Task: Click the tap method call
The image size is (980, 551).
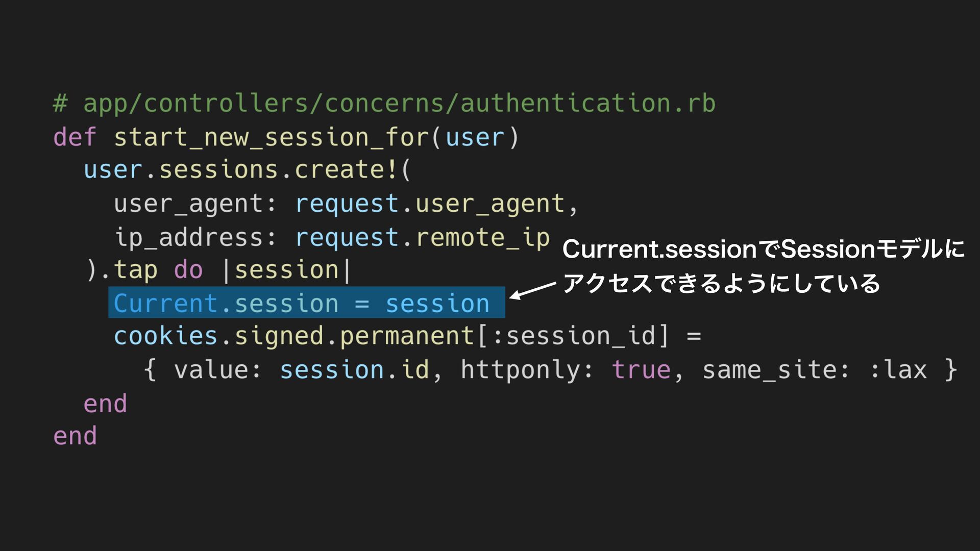Action: [x=135, y=270]
